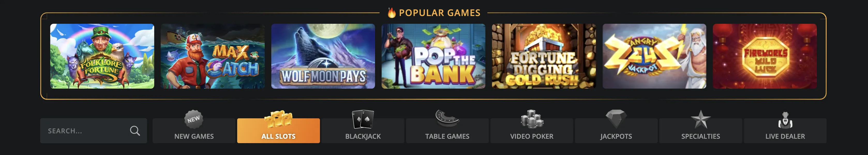Click the diamond Jackpots icon
This screenshot has height=155, width=868.
pyautogui.click(x=616, y=119)
